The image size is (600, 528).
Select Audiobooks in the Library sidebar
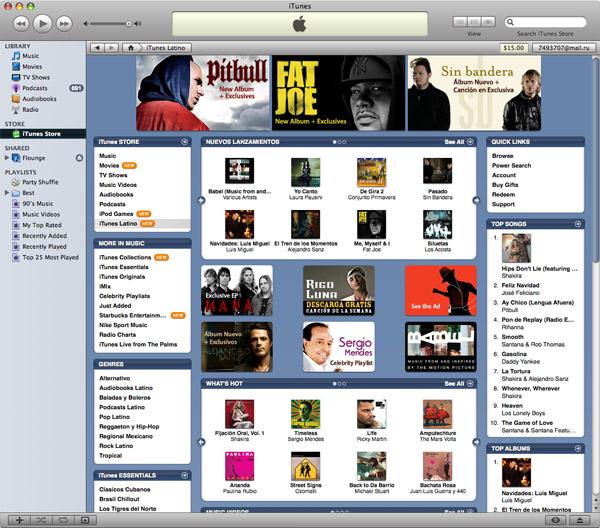39,99
